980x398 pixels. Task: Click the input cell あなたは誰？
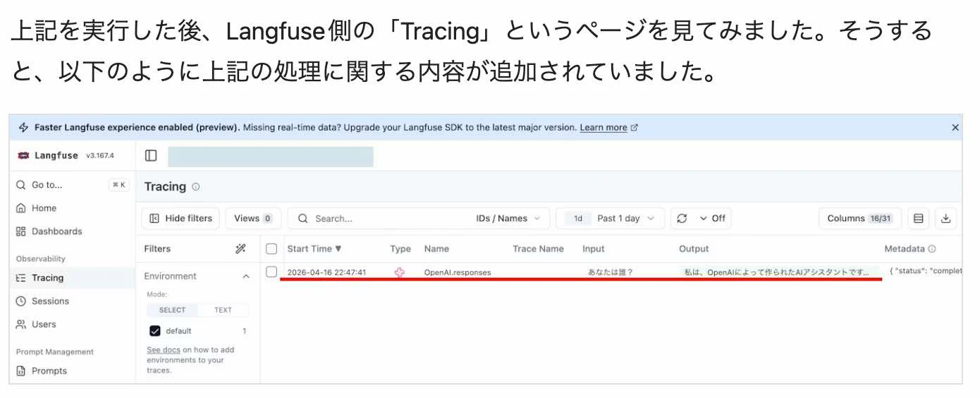coord(611,272)
